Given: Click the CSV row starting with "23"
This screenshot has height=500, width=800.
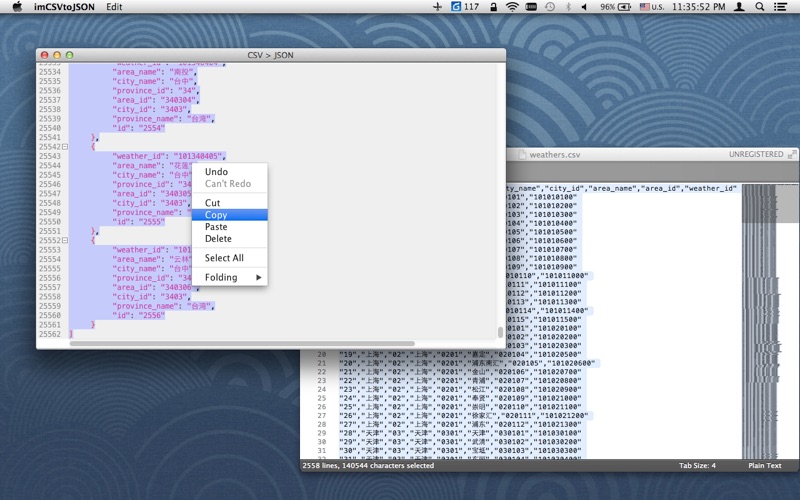Looking at the screenshot, I should 460,389.
